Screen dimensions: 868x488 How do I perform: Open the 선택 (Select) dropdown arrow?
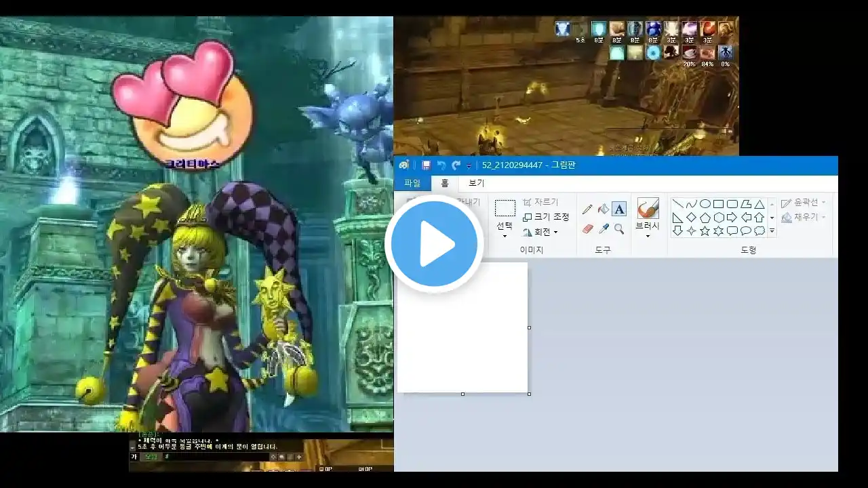pyautogui.click(x=505, y=237)
